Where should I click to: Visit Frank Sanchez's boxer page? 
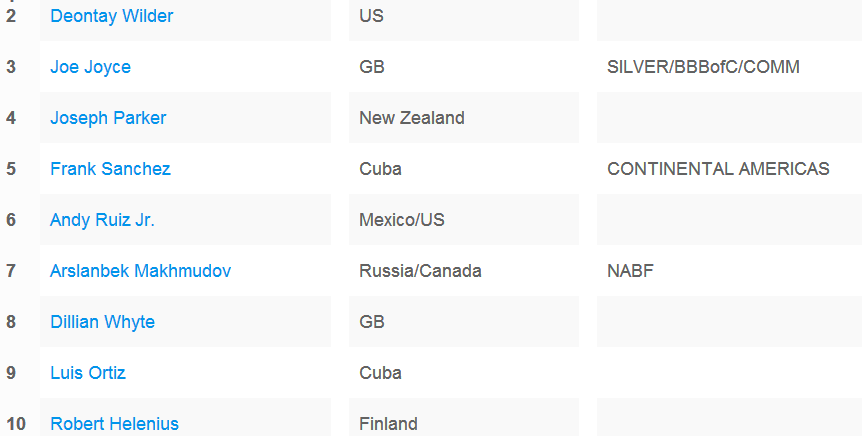tap(110, 169)
